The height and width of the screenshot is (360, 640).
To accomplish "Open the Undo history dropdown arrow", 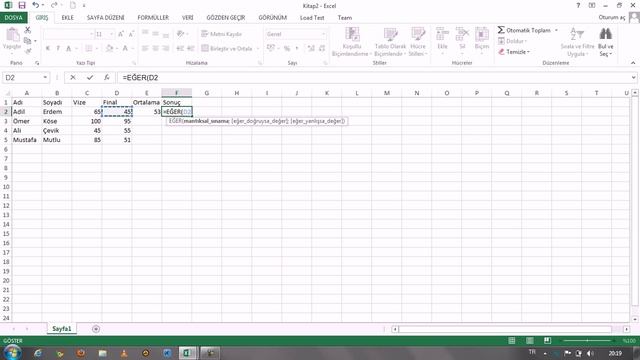I will point(43,5).
